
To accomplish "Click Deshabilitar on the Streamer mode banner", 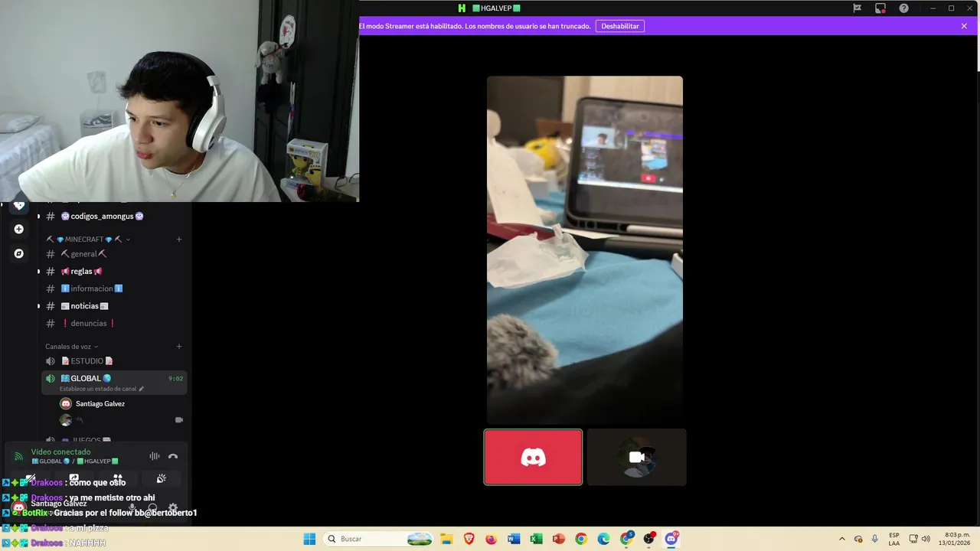I will (x=620, y=26).
